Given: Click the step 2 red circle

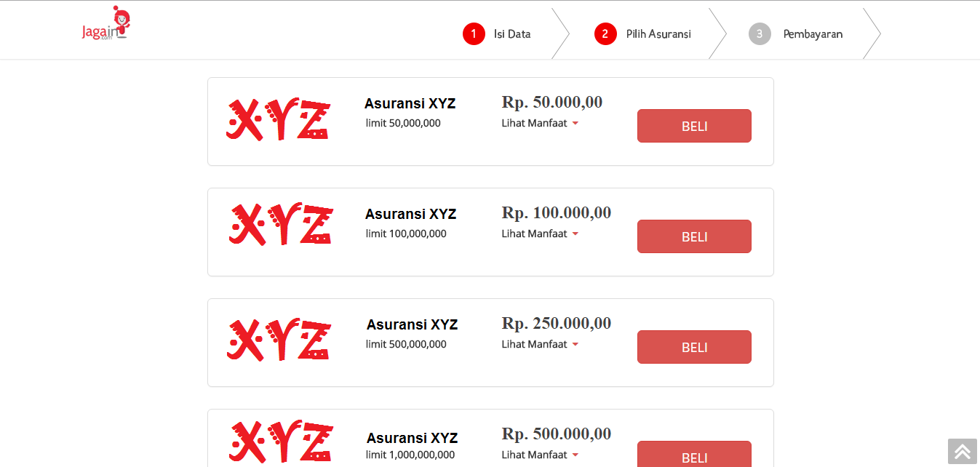Looking at the screenshot, I should click(605, 33).
